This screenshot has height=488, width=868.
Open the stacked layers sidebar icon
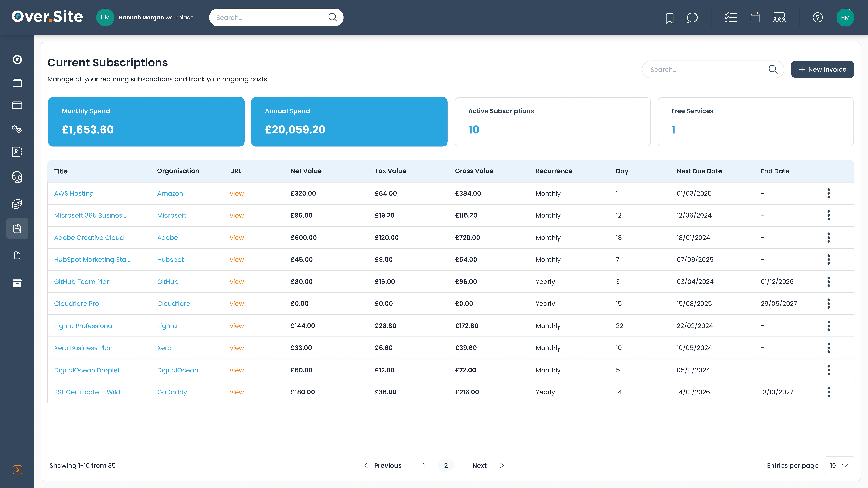pyautogui.click(x=17, y=83)
